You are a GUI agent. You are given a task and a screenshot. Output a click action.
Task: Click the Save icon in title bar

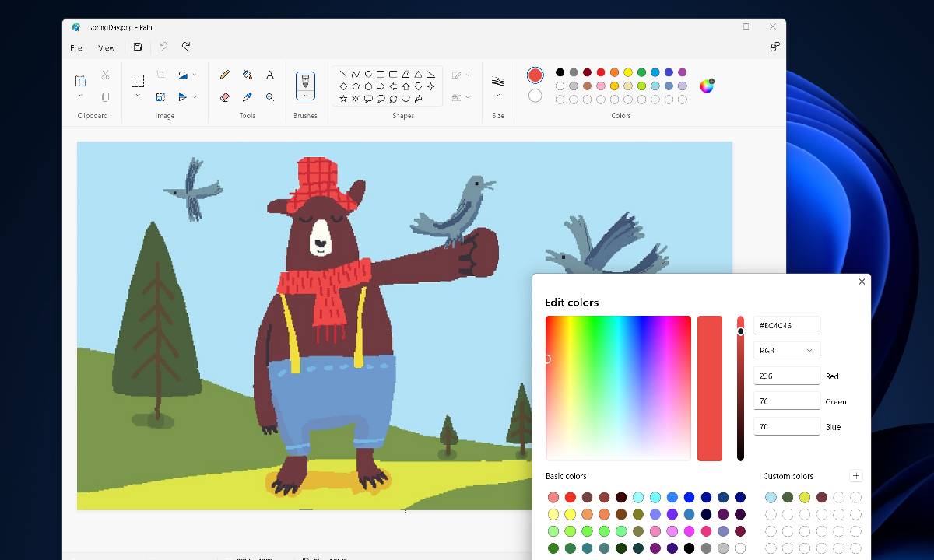point(138,47)
